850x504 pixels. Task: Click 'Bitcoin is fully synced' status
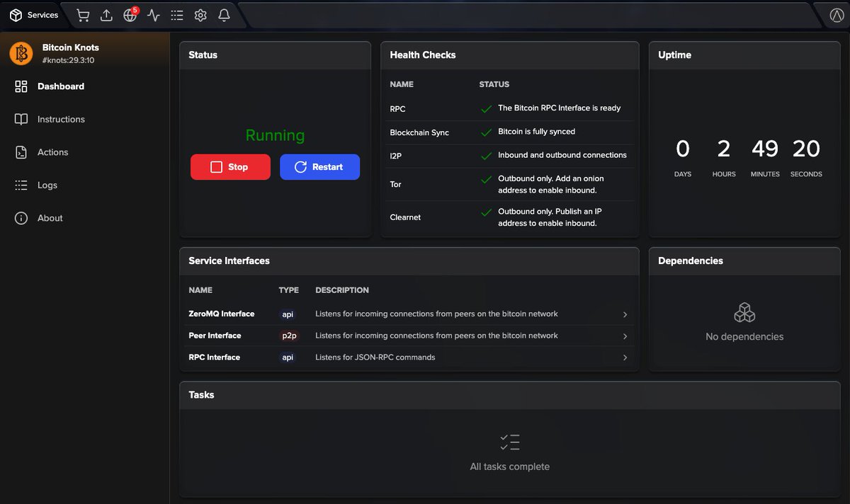[536, 132]
